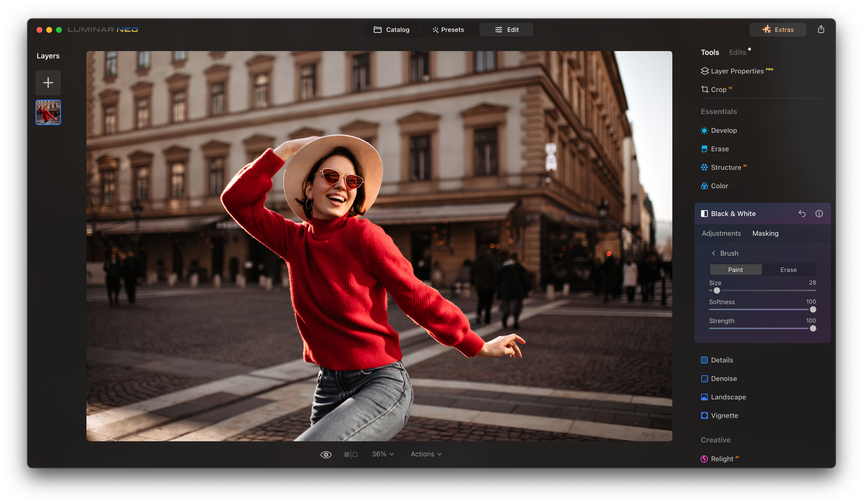Switch to the Masking tab

coord(765,233)
